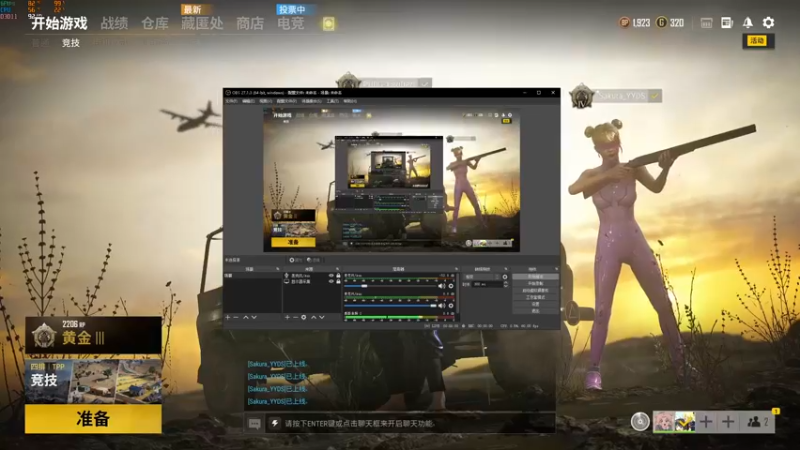This screenshot has height=450, width=800.
Task: Click the yellow 活动 events button
Action: tap(758, 41)
